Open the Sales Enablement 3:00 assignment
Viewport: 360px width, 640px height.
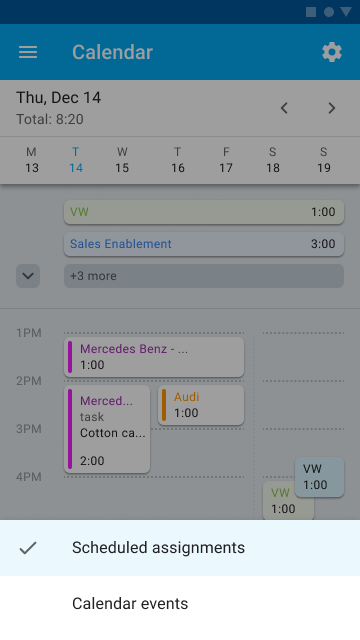point(204,244)
